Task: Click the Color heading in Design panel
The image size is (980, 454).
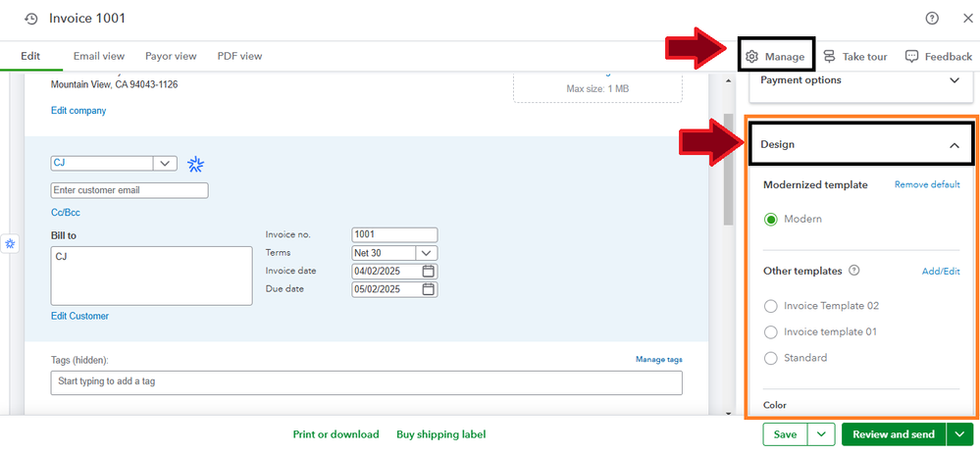Action: tap(775, 405)
